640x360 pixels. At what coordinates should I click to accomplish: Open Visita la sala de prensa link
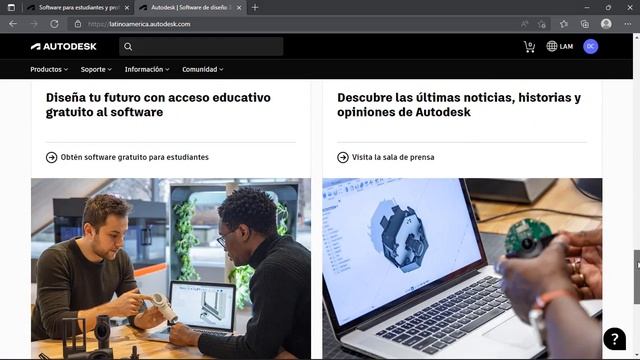click(393, 157)
